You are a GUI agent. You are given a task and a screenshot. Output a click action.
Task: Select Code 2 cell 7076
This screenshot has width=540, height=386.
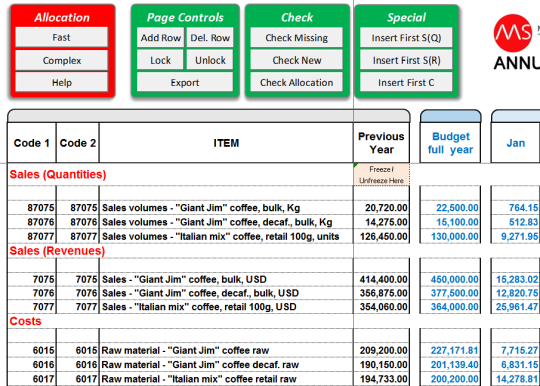coord(77,293)
